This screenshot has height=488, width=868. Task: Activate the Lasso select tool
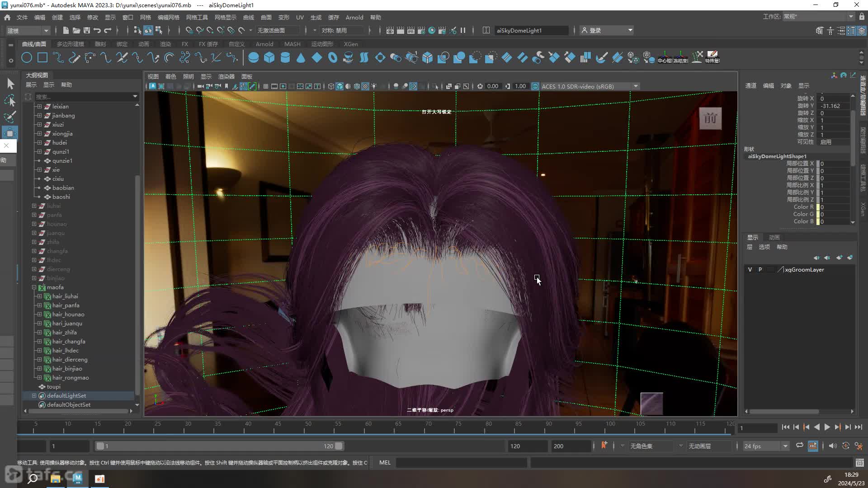pyautogui.click(x=10, y=100)
